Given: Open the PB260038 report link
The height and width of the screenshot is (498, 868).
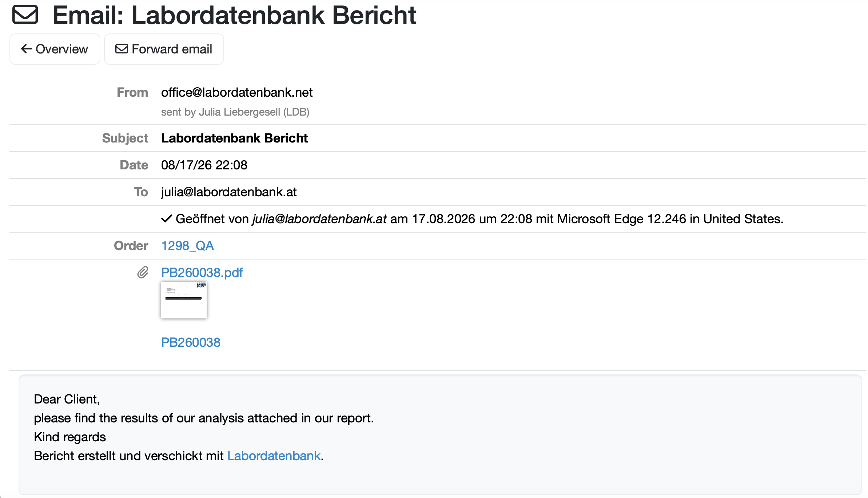Looking at the screenshot, I should pyautogui.click(x=191, y=342).
